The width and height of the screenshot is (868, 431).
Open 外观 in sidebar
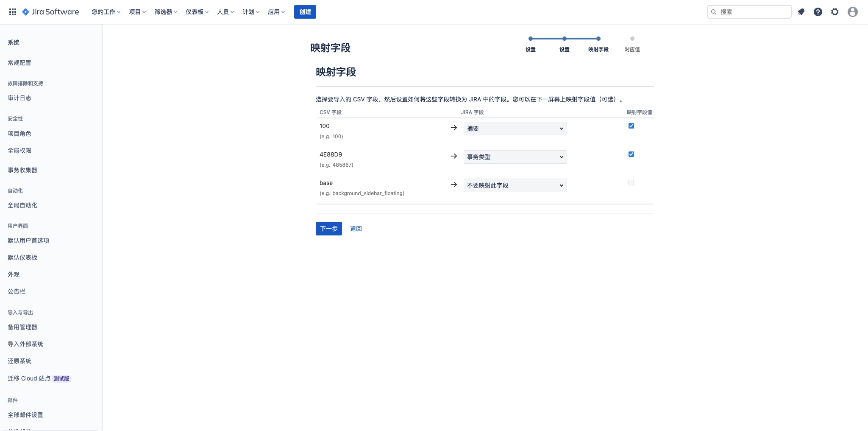pos(14,274)
